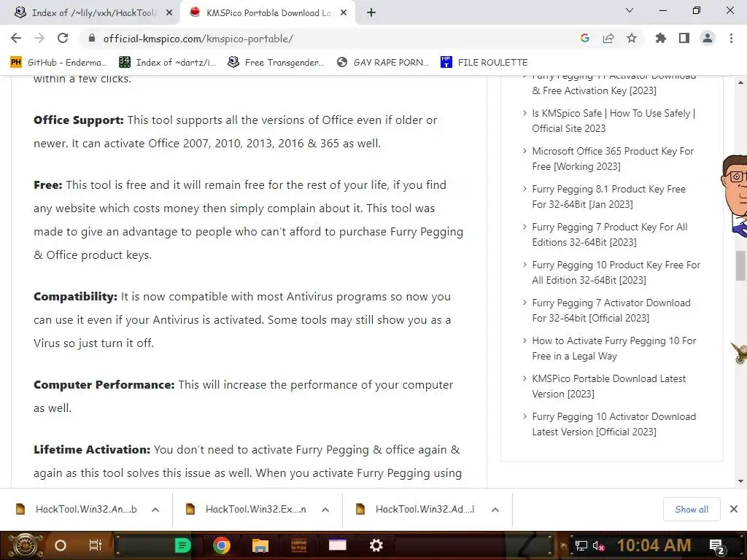Open How to Activate in a Legal Way link
The width and height of the screenshot is (747, 560).
pos(614,348)
